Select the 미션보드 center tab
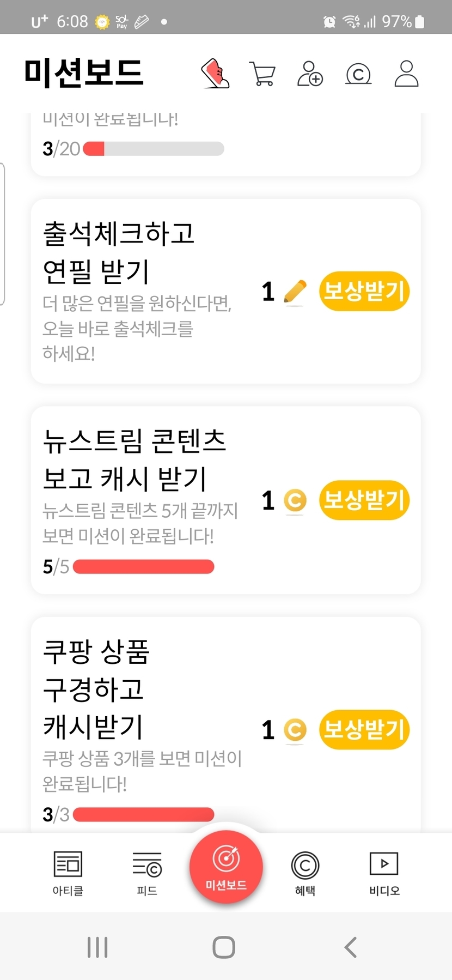The image size is (452, 980). pyautogui.click(x=226, y=867)
